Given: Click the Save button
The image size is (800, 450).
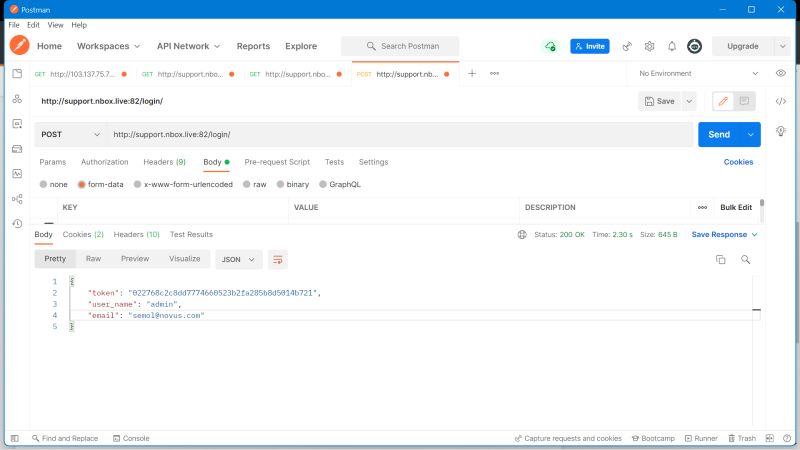Looking at the screenshot, I should (x=660, y=101).
